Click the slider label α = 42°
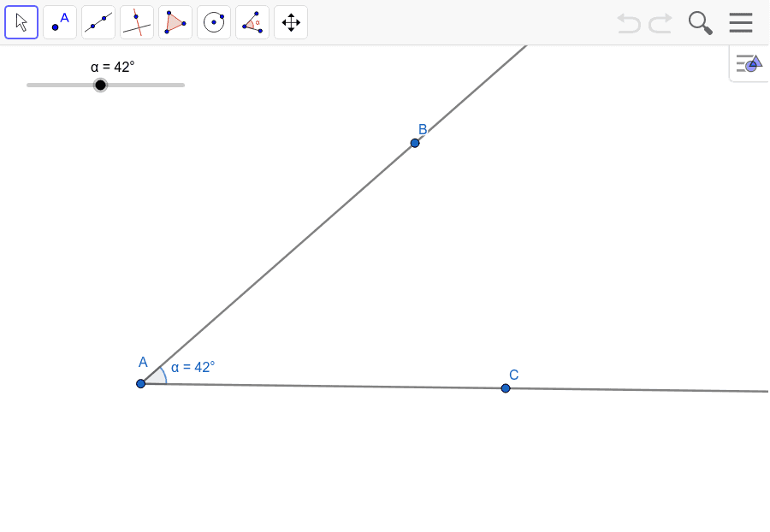 pos(112,67)
